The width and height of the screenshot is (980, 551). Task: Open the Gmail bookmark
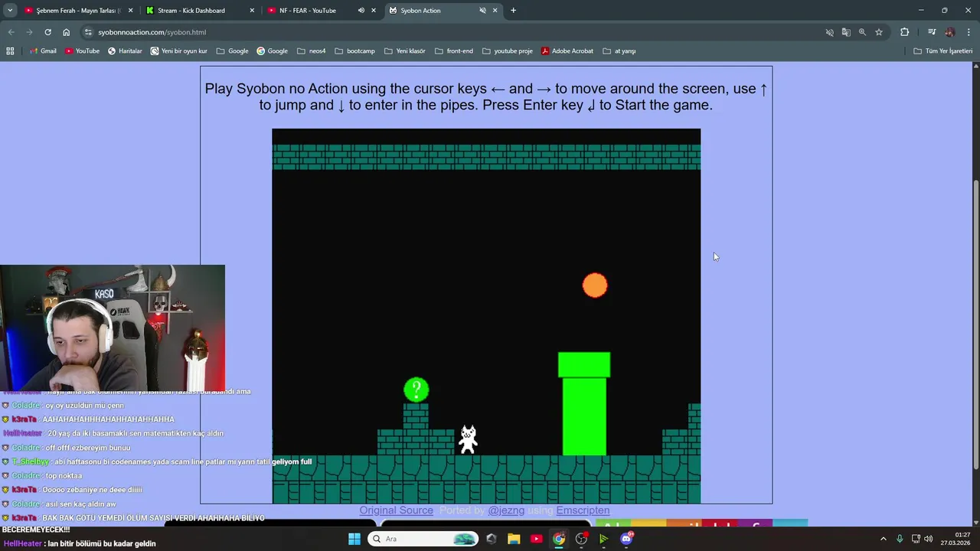coord(43,51)
